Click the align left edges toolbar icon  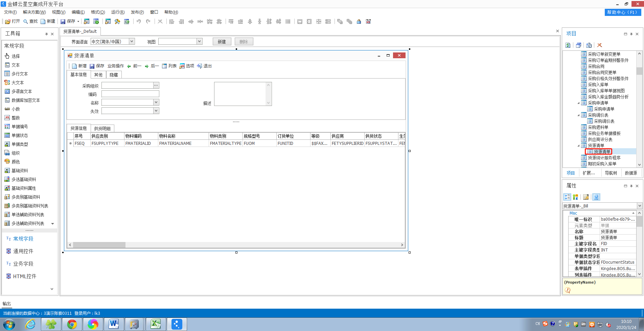click(x=172, y=21)
